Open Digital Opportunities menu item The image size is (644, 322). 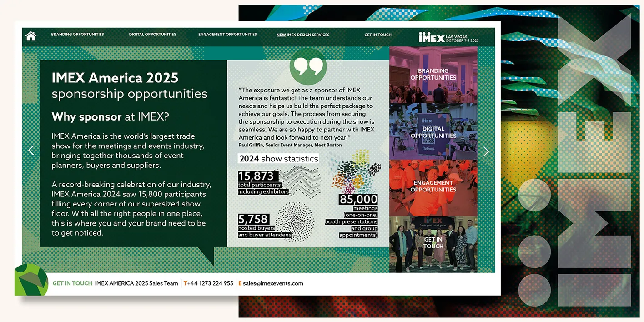pos(152,35)
